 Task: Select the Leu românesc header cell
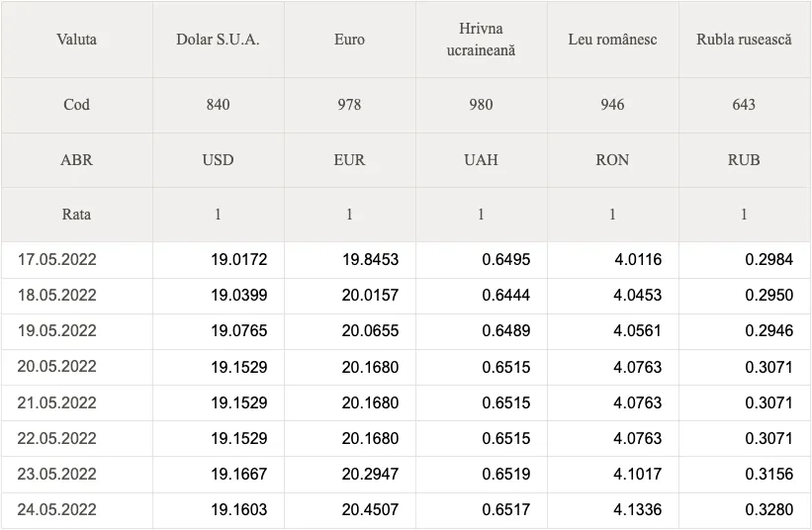click(x=612, y=40)
